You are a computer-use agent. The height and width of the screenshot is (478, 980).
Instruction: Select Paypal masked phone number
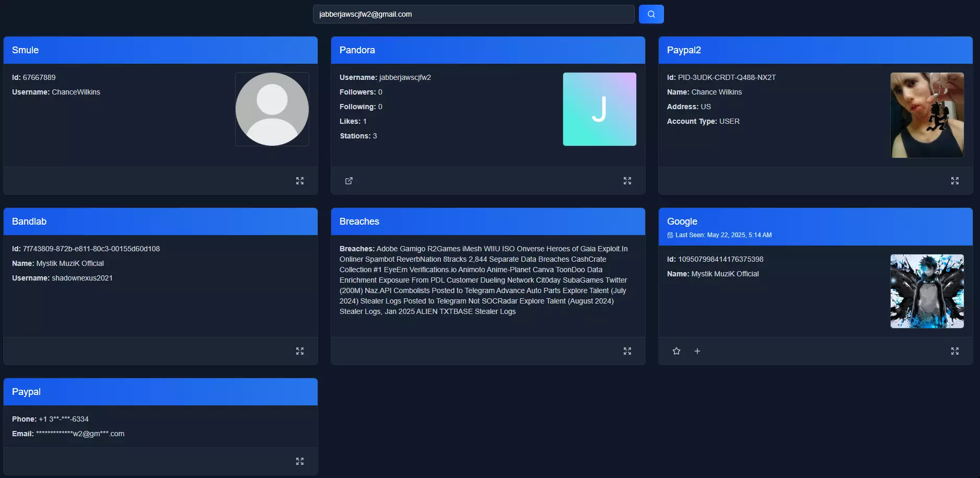pos(64,419)
